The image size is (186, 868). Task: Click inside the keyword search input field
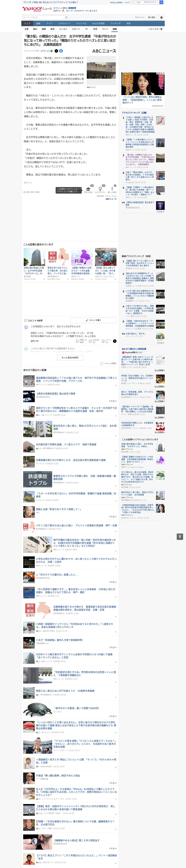44,18
